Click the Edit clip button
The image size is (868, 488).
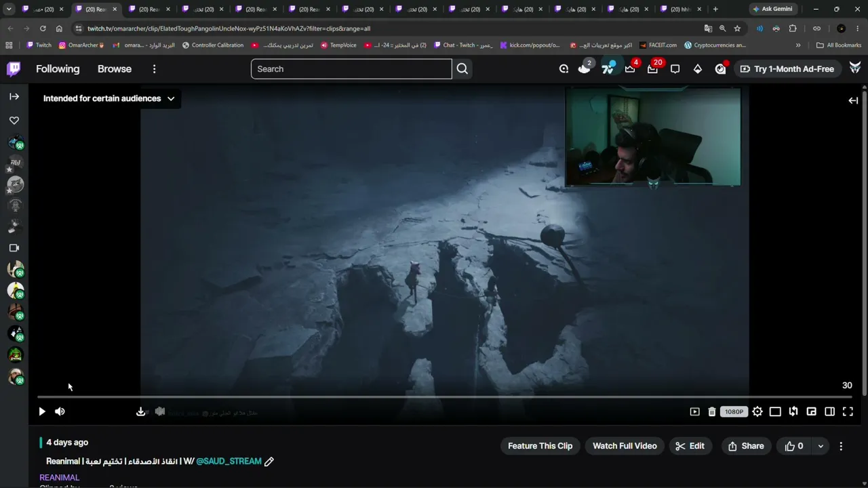click(x=690, y=446)
